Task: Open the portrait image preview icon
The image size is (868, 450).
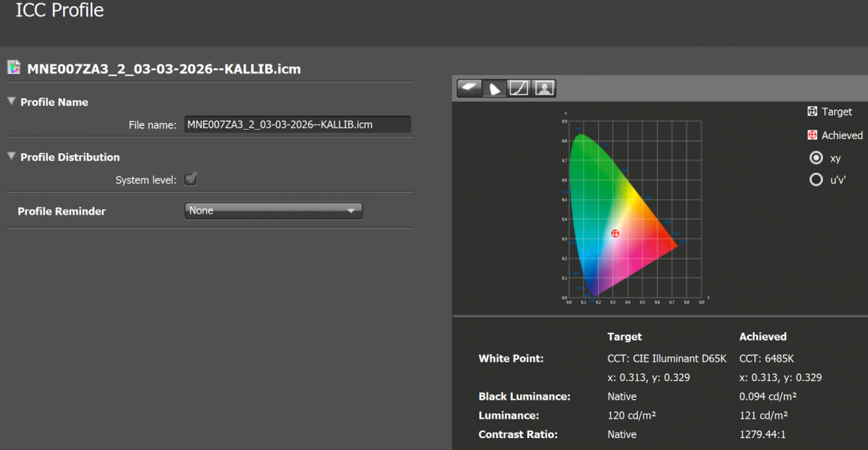Action: pyautogui.click(x=543, y=88)
